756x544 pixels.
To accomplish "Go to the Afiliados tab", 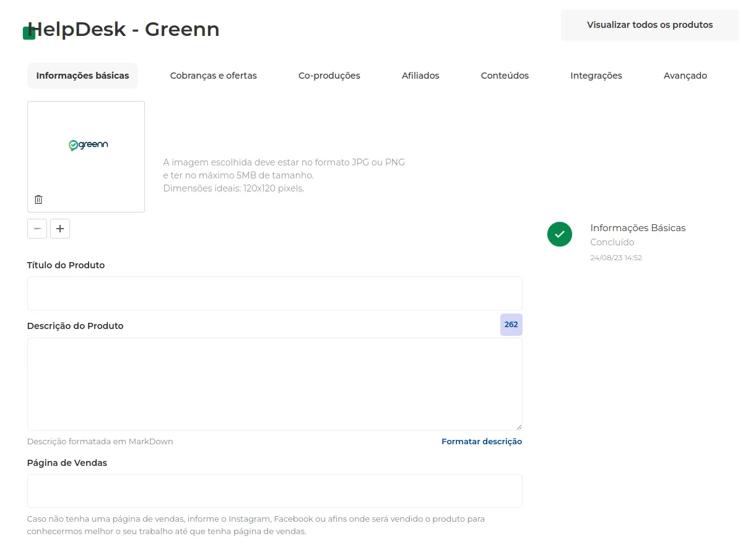I will point(420,76).
